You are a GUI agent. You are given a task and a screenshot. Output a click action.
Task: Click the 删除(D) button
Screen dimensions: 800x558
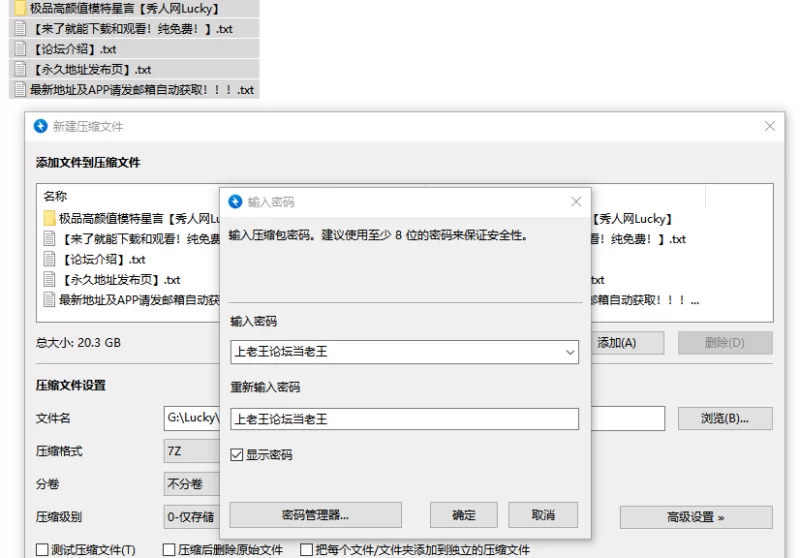point(725,343)
